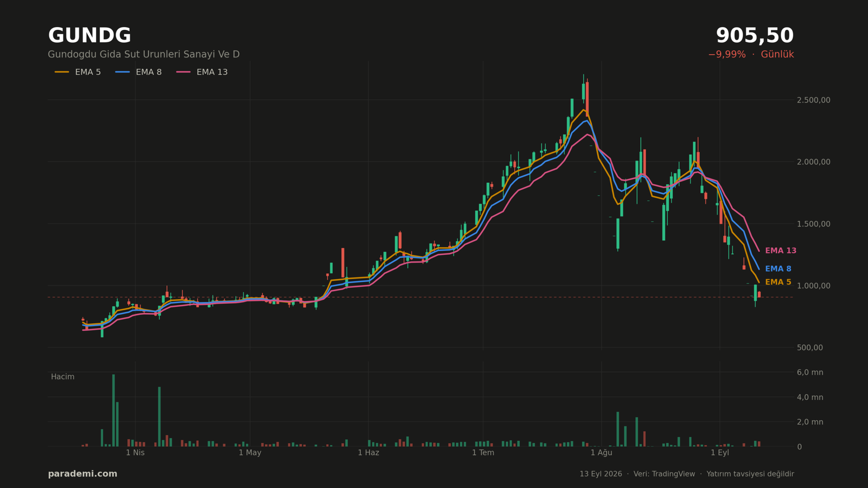Click the EMA 13 legend entry

pyautogui.click(x=202, y=72)
